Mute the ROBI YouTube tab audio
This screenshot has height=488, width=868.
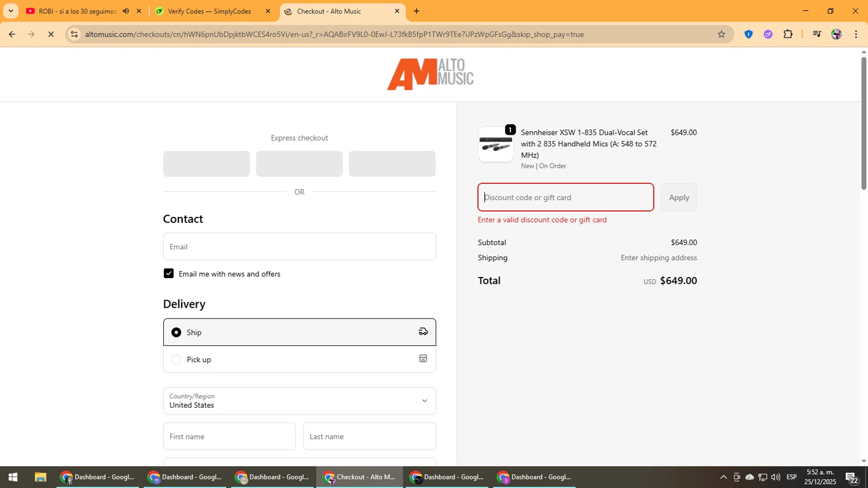point(126,11)
